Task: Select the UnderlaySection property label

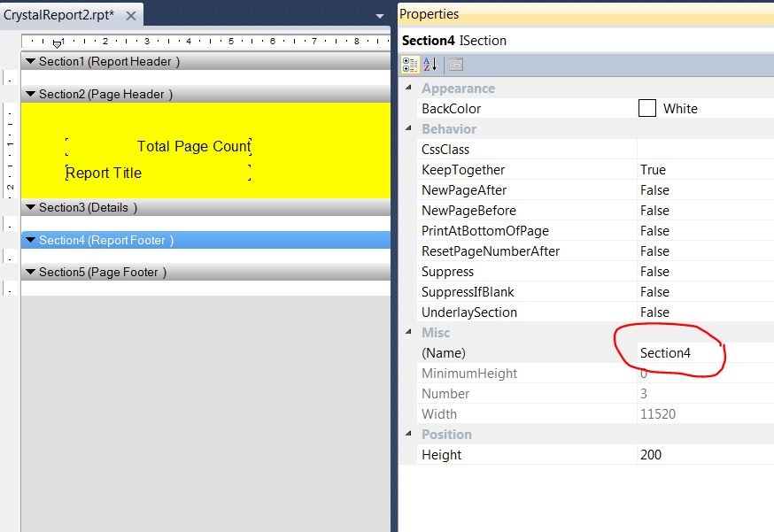Action: coord(469,312)
